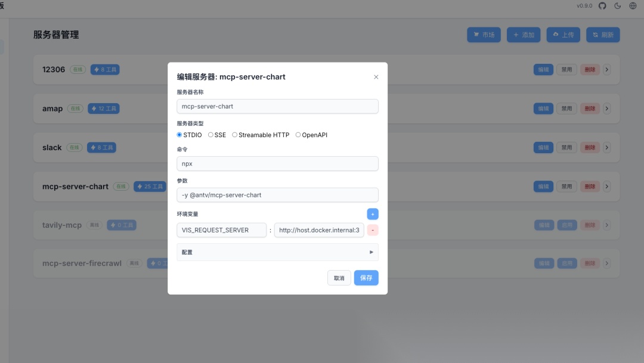The width and height of the screenshot is (644, 363).
Task: Open the GitHub repository from the top bar
Action: click(x=602, y=6)
